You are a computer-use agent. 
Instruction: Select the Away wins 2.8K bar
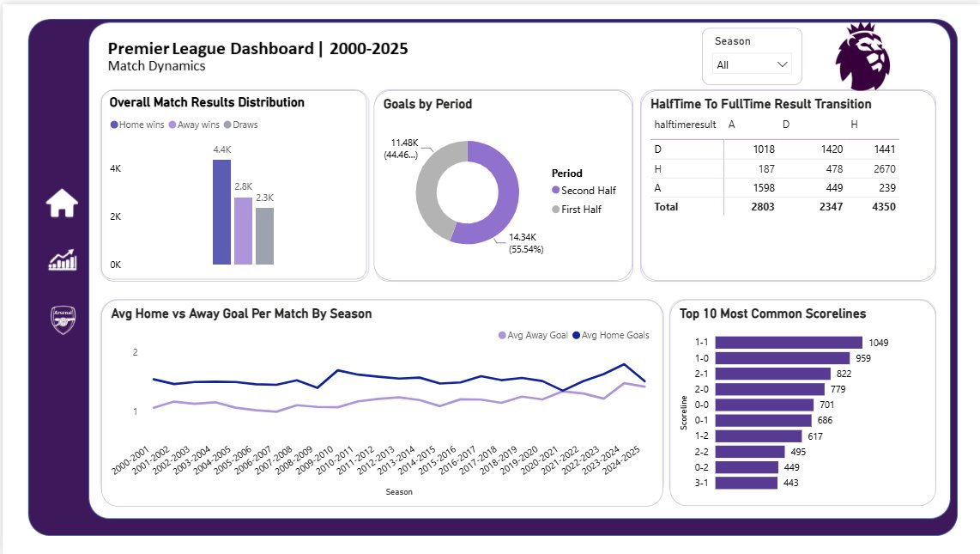point(243,231)
